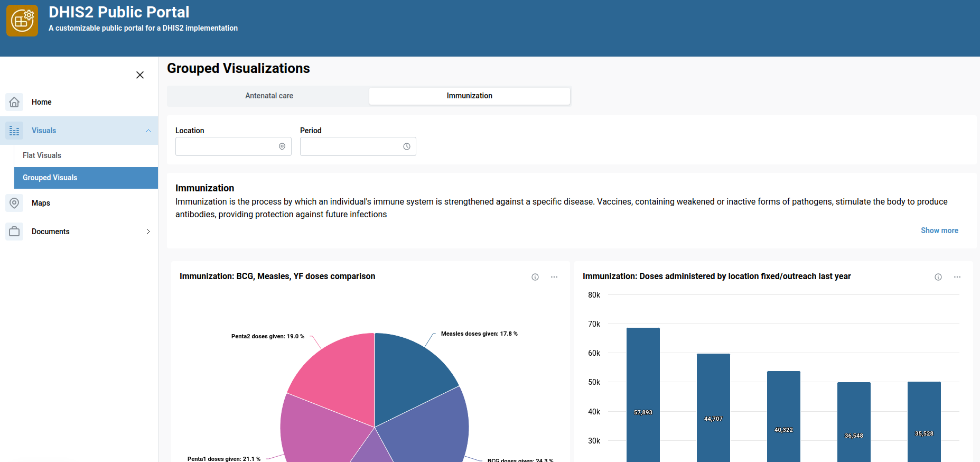980x462 pixels.
Task: Click the Visuals chart icon in sidebar
Action: pyautogui.click(x=14, y=131)
